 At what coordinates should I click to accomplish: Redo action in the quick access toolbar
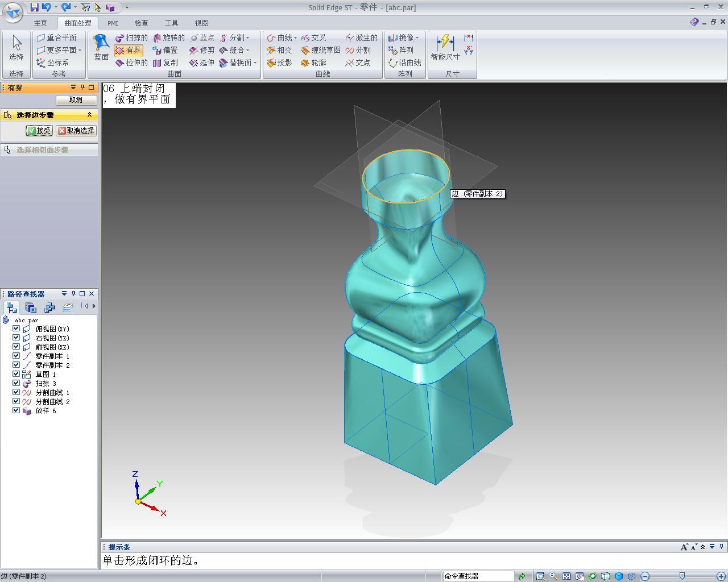(66, 7)
